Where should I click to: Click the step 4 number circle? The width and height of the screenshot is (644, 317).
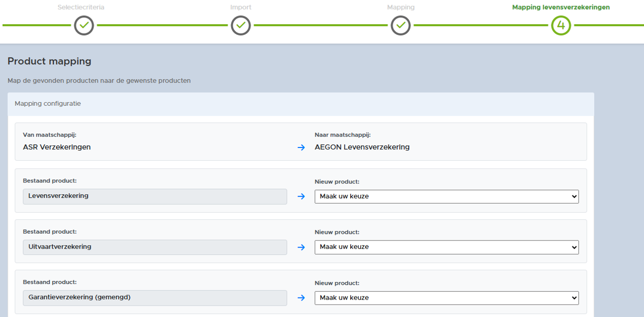point(561,25)
